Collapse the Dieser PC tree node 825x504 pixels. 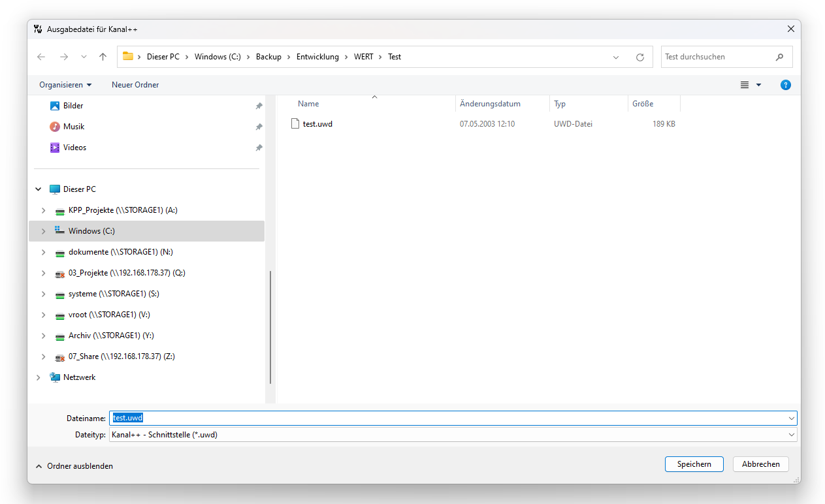tap(39, 189)
